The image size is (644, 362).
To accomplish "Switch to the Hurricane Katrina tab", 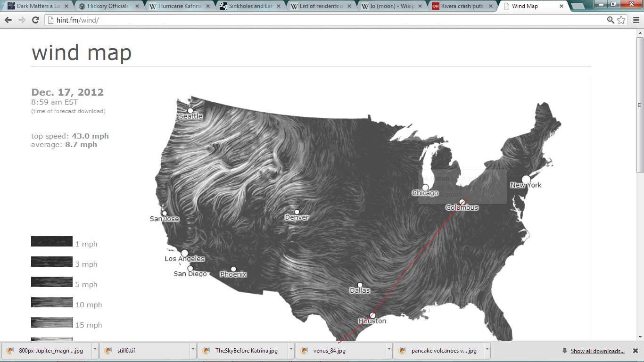I will (x=179, y=7).
